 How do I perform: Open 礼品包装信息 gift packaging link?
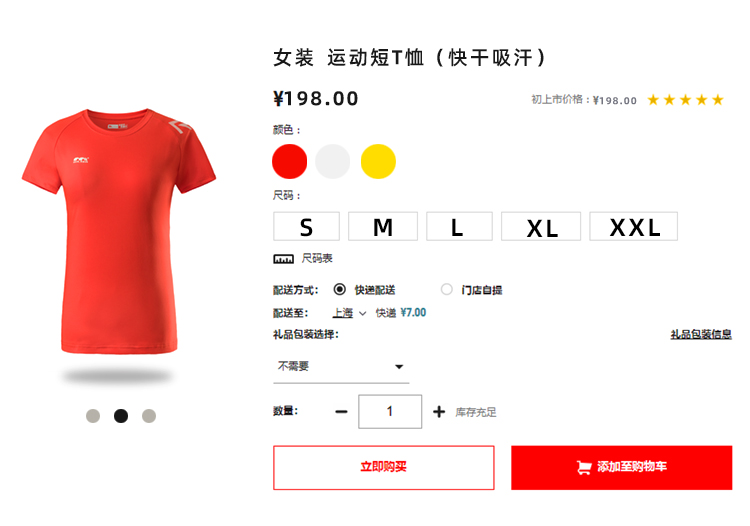coord(701,334)
